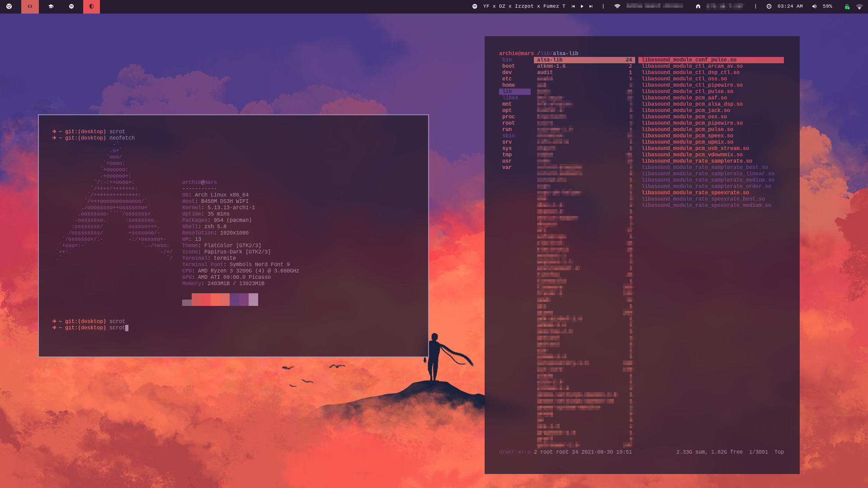Open the network tray icon at far right
This screenshot has width=868, height=488.
tap(859, 7)
